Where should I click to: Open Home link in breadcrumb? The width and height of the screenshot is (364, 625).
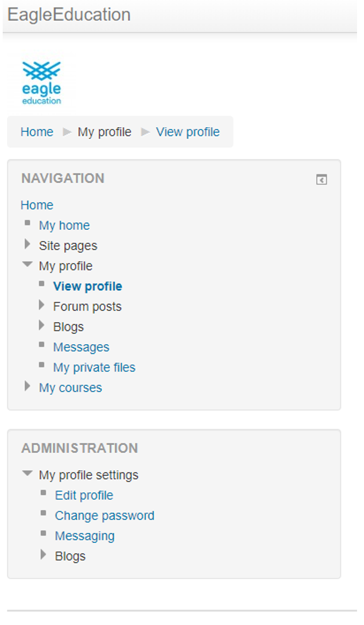pos(37,132)
